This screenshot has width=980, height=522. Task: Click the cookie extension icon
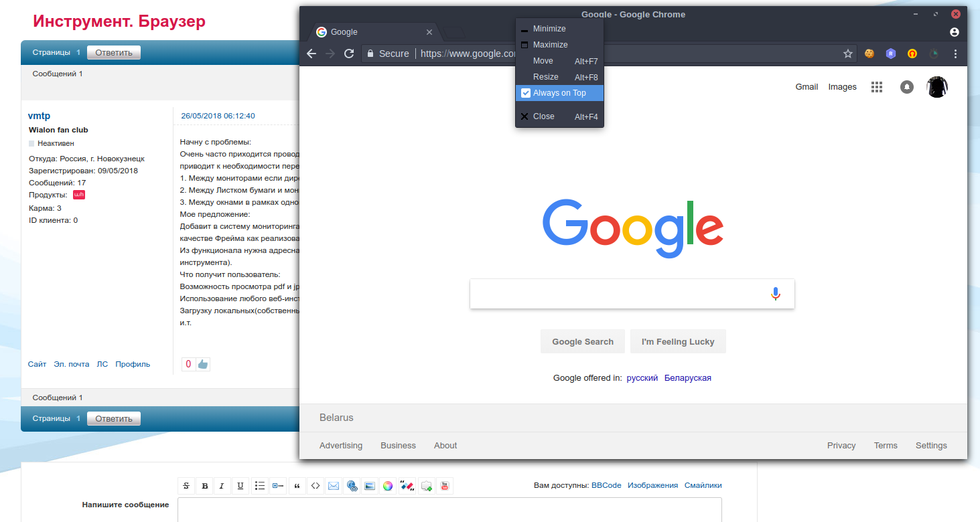tap(869, 54)
